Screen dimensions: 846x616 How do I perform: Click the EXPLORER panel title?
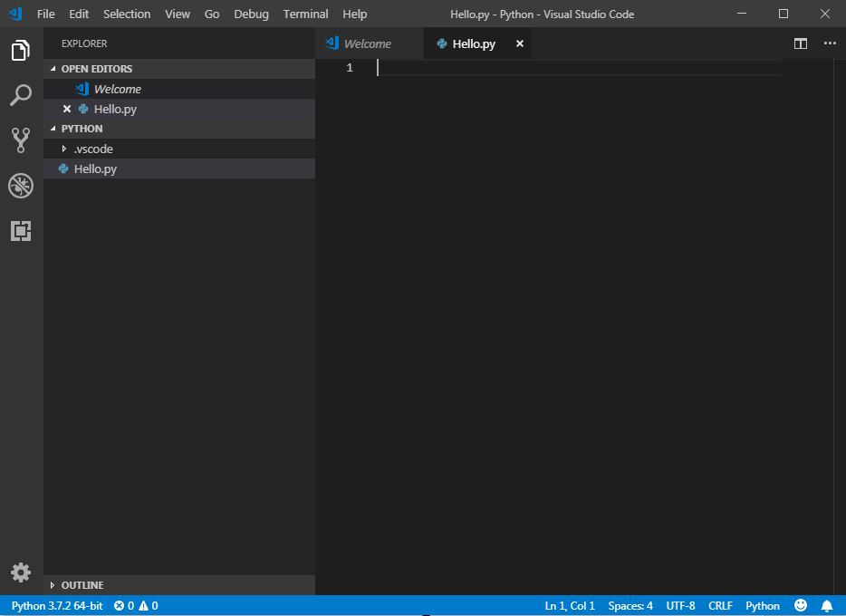click(84, 43)
